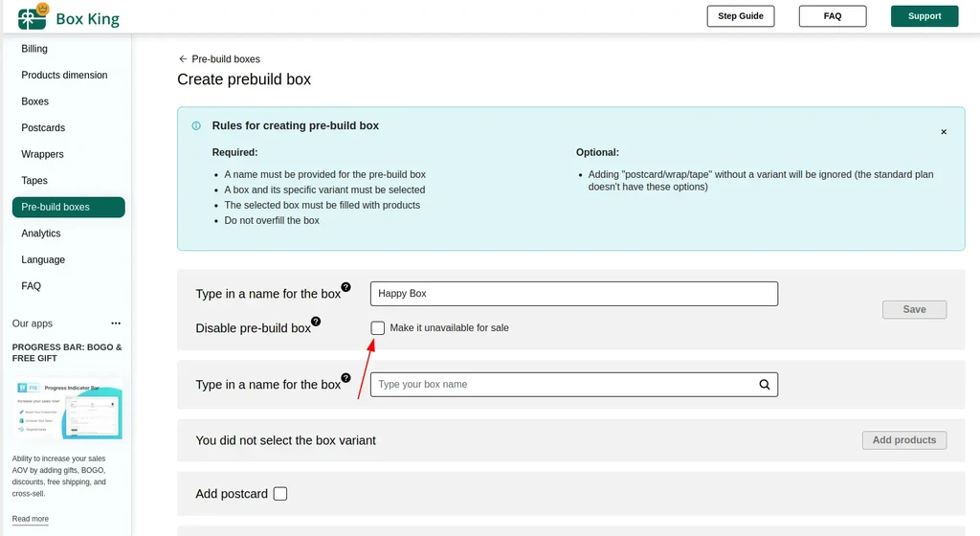Click the Happy Box name input field
Viewport: 980px width, 536px height.
[574, 294]
